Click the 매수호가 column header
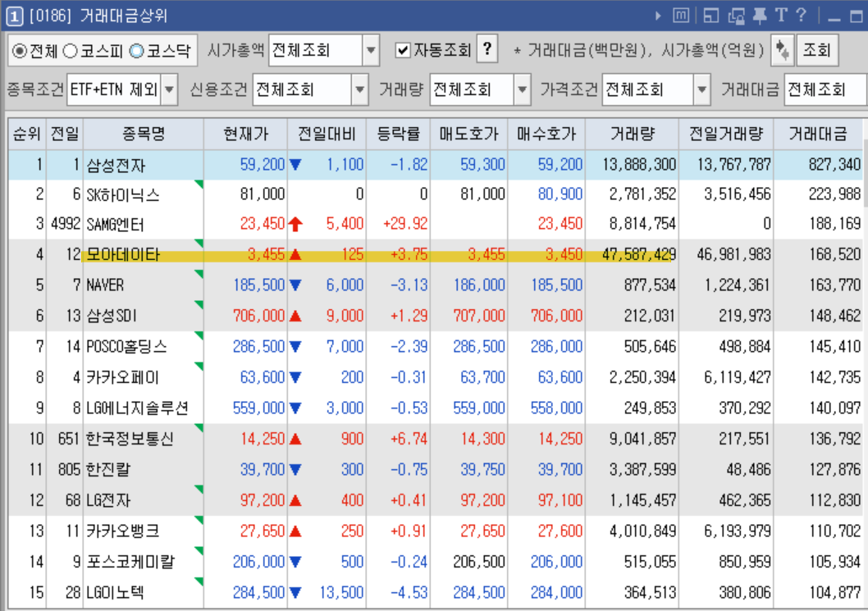Image resolution: width=868 pixels, height=611 pixels. pos(546,134)
